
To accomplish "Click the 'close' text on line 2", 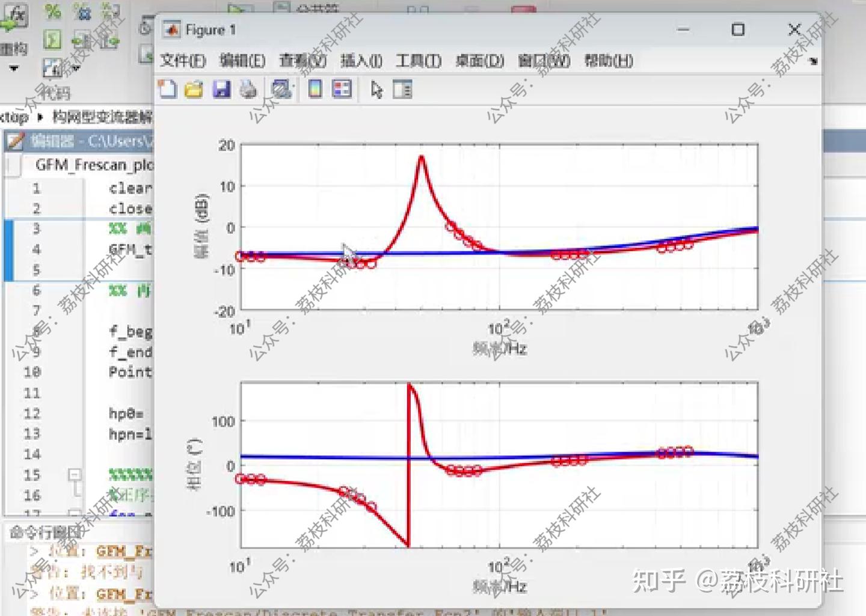I will pyautogui.click(x=131, y=209).
